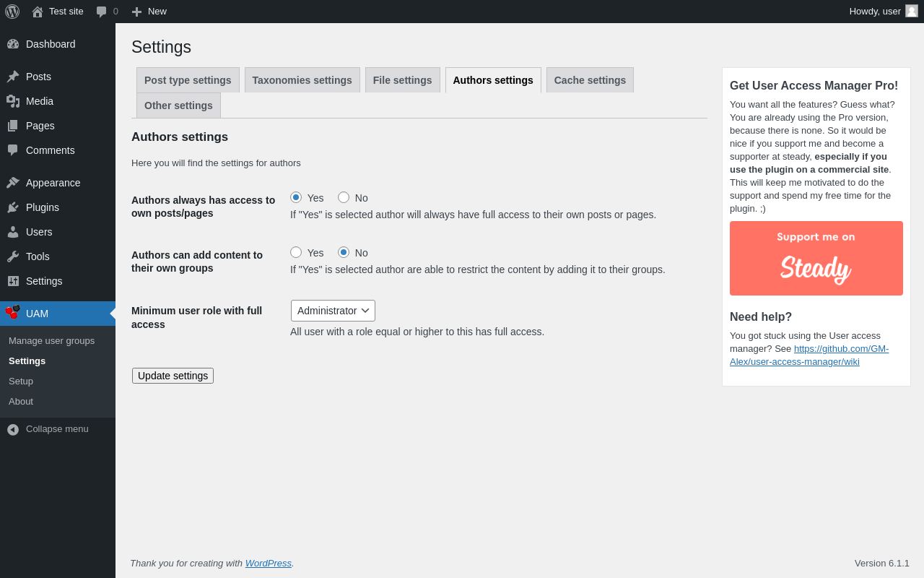
Task: Click the Update settings button
Action: point(173,376)
